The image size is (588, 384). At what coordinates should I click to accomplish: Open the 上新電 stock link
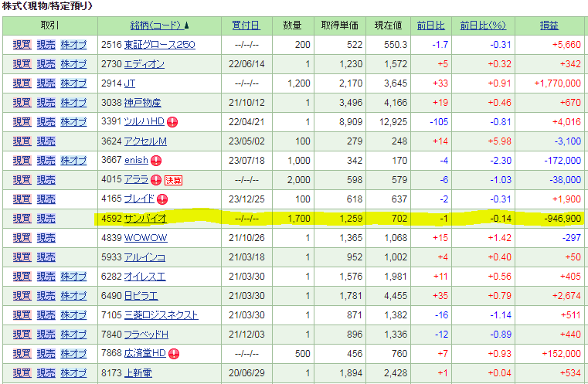click(138, 373)
